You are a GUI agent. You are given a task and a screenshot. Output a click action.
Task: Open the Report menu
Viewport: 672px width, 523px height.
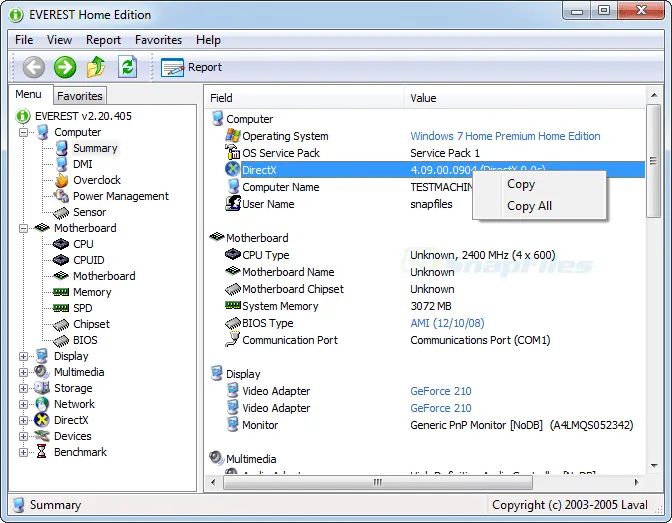pos(103,40)
